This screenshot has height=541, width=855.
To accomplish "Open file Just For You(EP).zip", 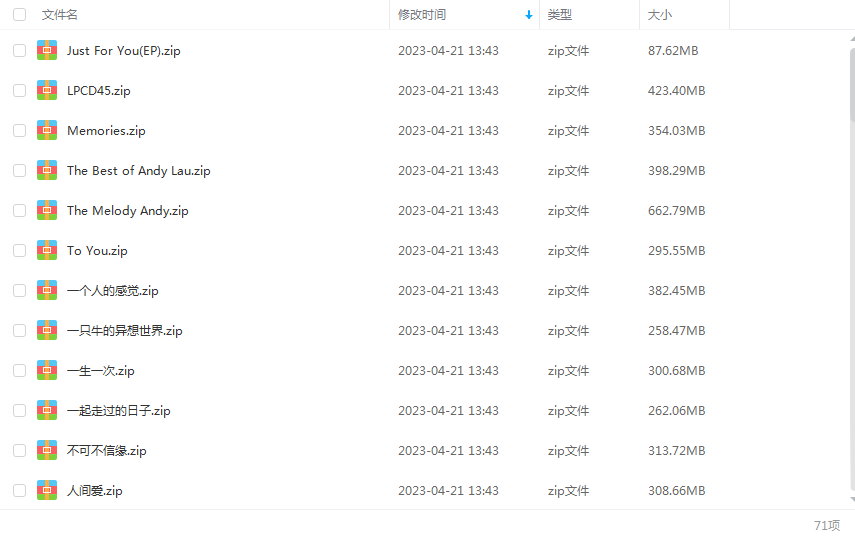I will tap(124, 51).
